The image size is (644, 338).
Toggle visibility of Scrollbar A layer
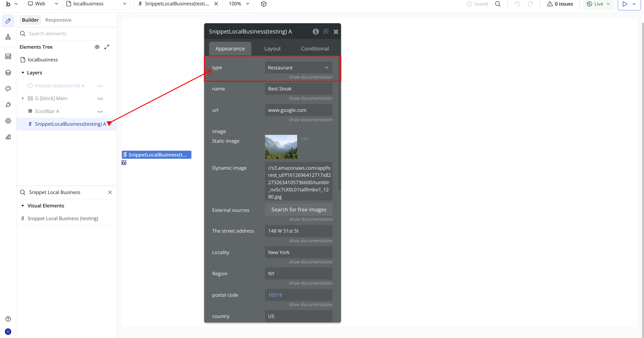(100, 111)
